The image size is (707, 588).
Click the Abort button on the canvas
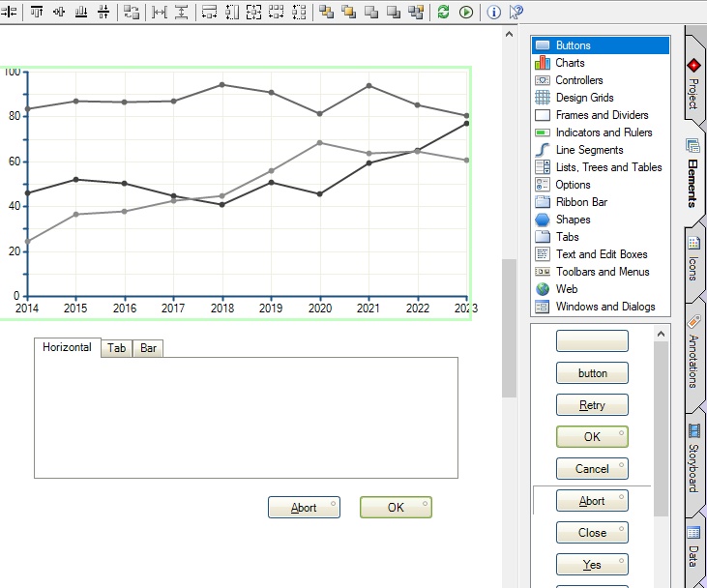click(304, 508)
